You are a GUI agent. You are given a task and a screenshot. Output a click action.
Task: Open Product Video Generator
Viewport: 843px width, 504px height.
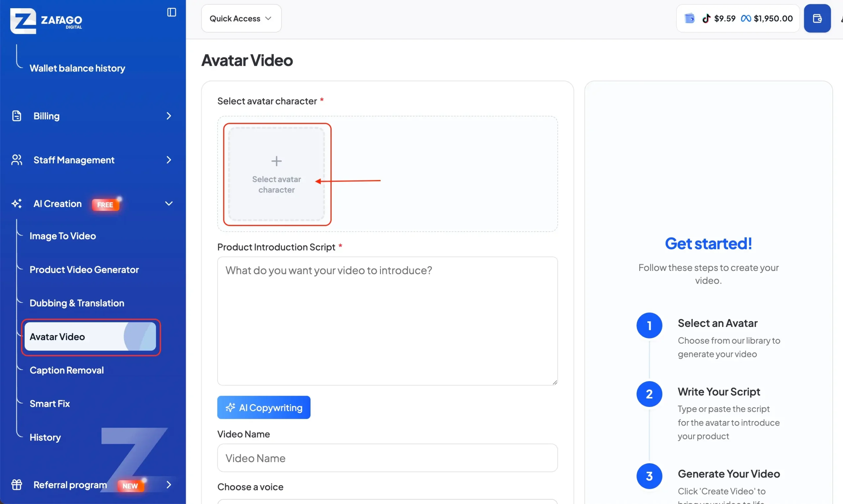(84, 270)
